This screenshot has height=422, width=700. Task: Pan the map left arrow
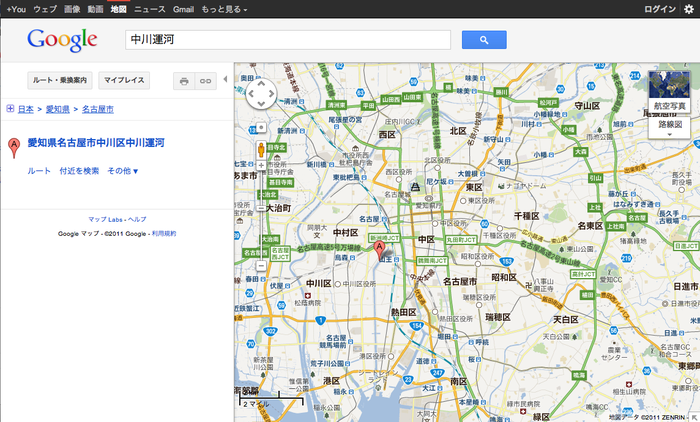coord(251,94)
